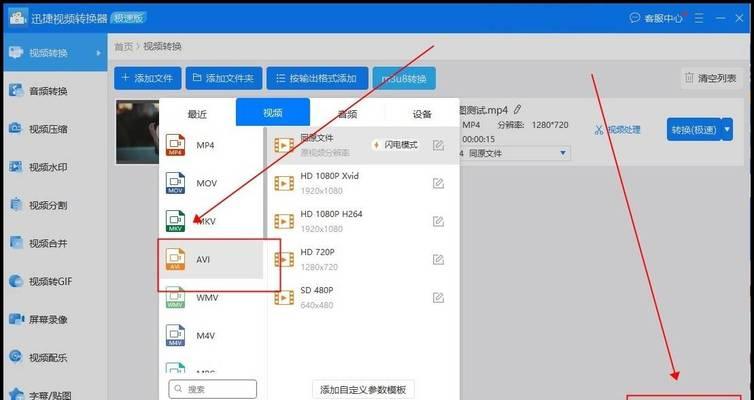This screenshot has width=754, height=400.
Task: Open 客服中心 in title bar
Action: [656, 18]
